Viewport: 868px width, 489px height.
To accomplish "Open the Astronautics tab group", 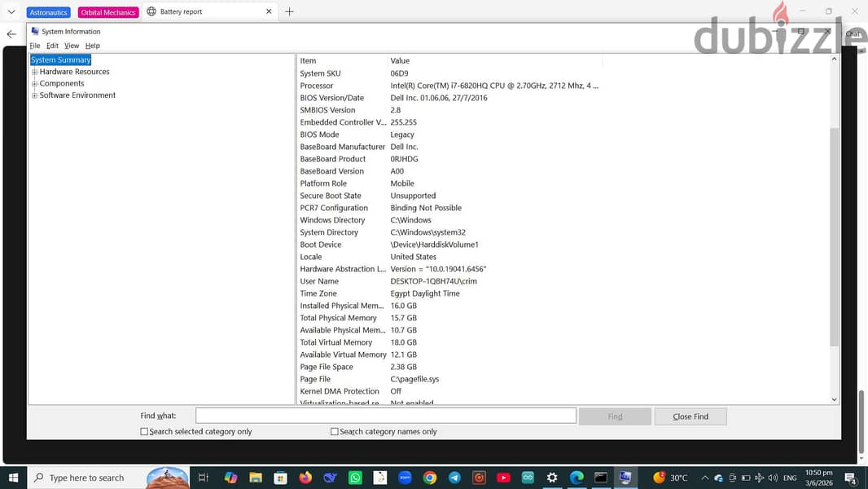I will tap(48, 12).
